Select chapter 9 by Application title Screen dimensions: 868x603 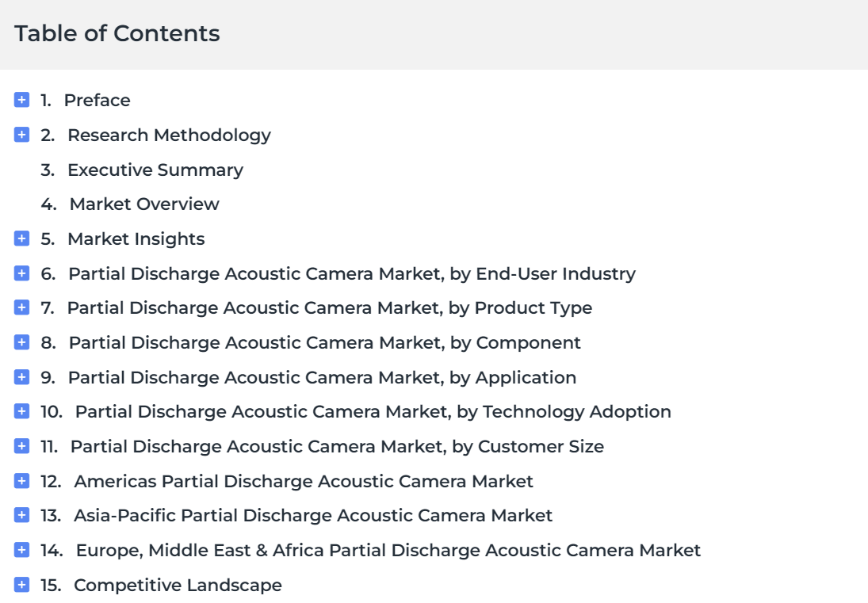click(322, 377)
